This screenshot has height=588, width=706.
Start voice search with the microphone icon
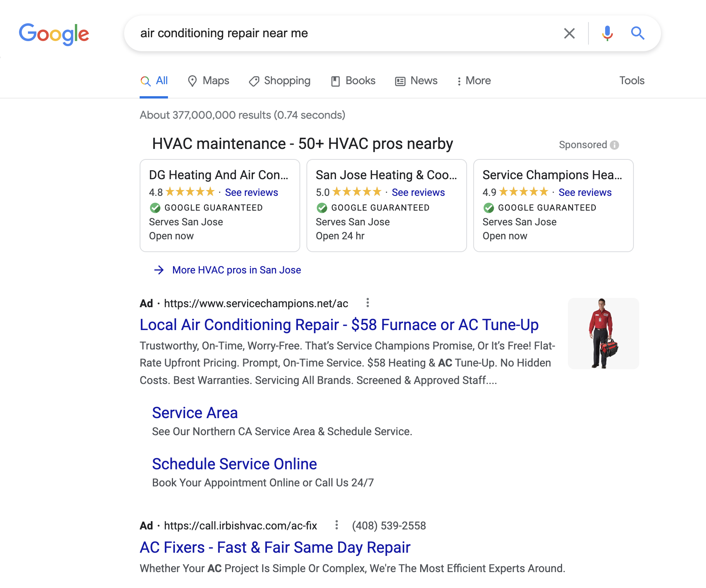pyautogui.click(x=607, y=33)
